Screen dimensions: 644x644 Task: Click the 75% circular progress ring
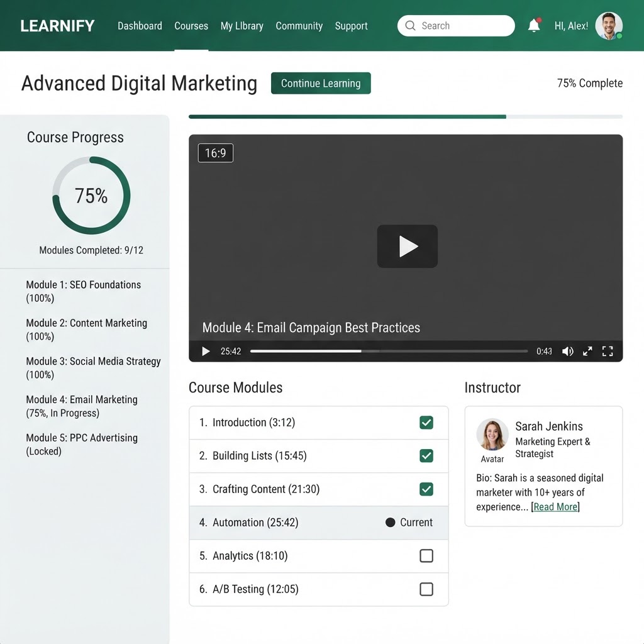91,195
